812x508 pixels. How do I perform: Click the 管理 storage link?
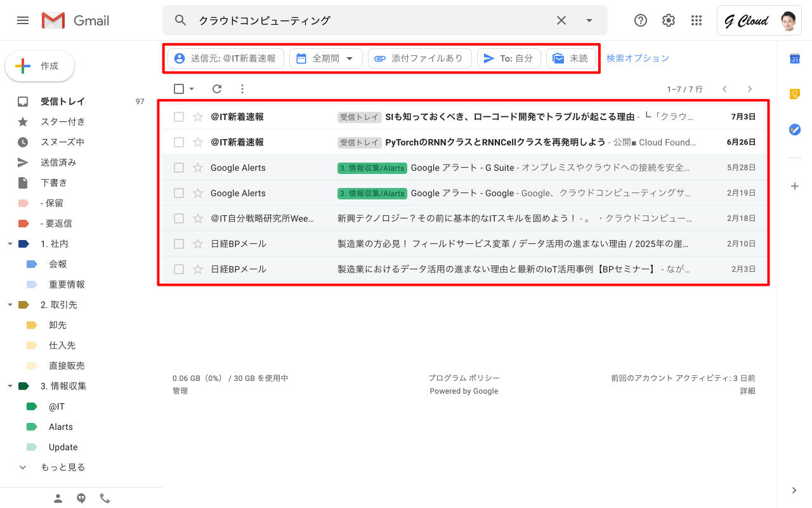coord(180,391)
